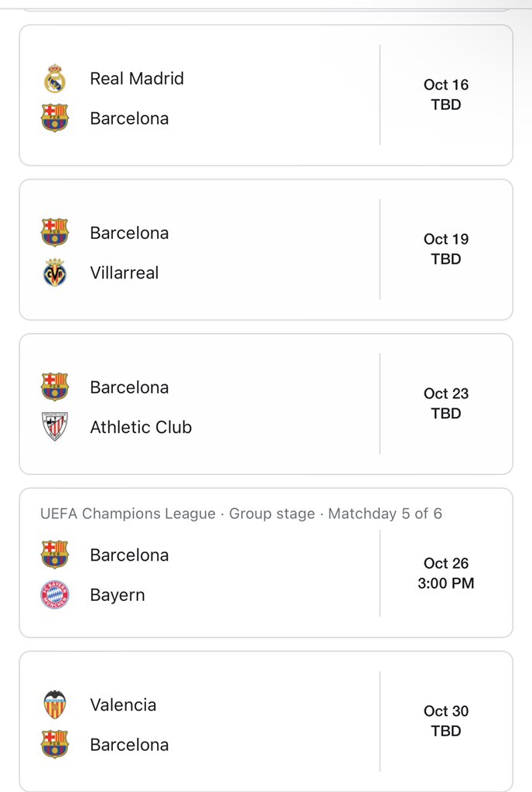The height and width of the screenshot is (792, 532).
Task: Select the Valencia team name
Action: pyautogui.click(x=123, y=705)
